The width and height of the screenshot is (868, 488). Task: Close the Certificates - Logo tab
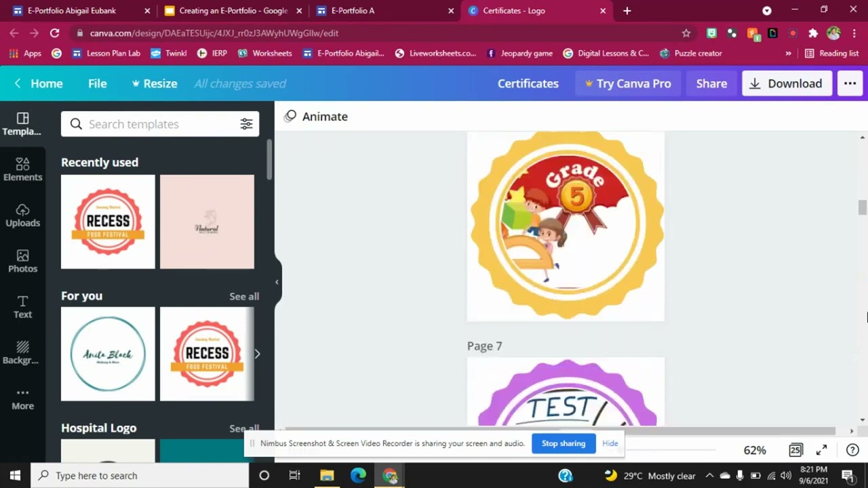tap(603, 11)
